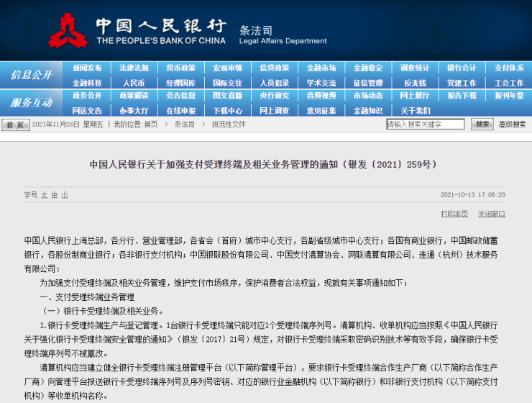This screenshot has width=532, height=403.
Task: Open the 反洗钱 menu item
Action: (x=415, y=83)
